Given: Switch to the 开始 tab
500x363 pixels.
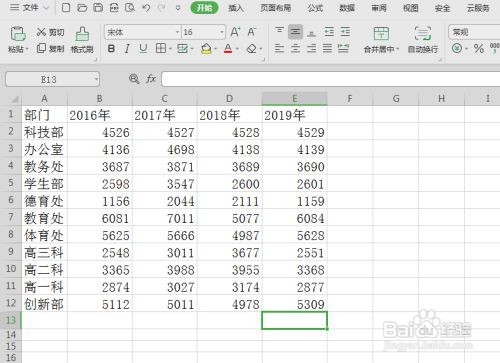Looking at the screenshot, I should 204,8.
